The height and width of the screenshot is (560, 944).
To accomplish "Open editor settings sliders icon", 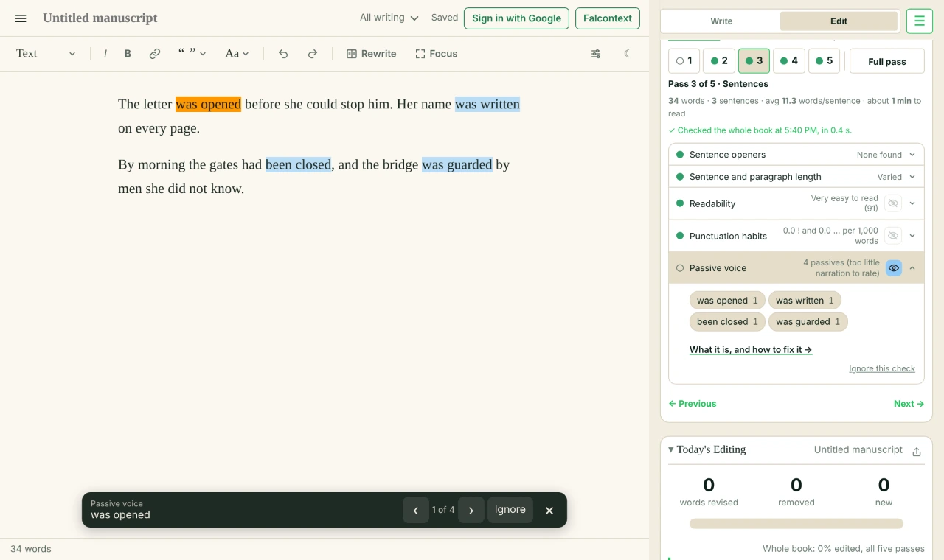I will [596, 54].
